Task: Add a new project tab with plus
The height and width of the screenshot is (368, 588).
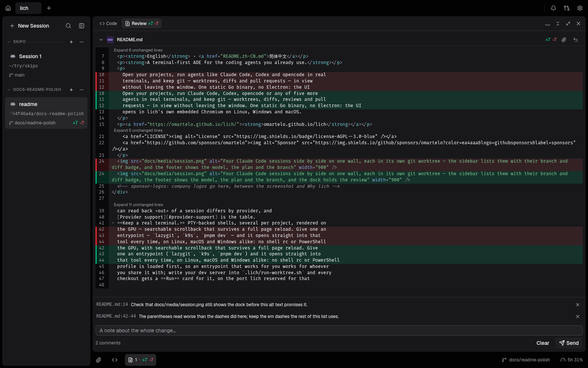Action: [x=49, y=8]
